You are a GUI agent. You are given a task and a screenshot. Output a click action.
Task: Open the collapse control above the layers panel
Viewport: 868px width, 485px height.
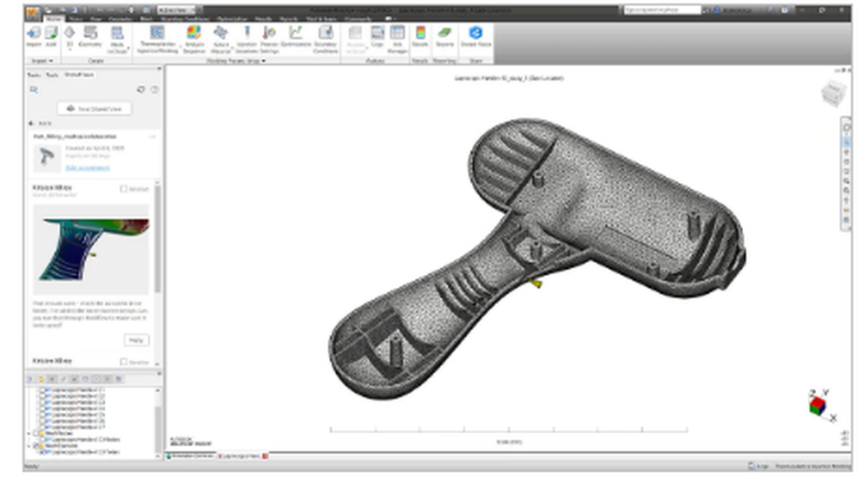coord(159,374)
